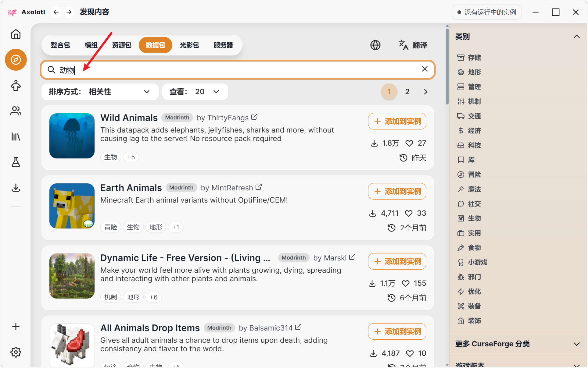The image size is (588, 368).
Task: Expand 更多 CurseForge 分类 section
Action: tap(518, 344)
